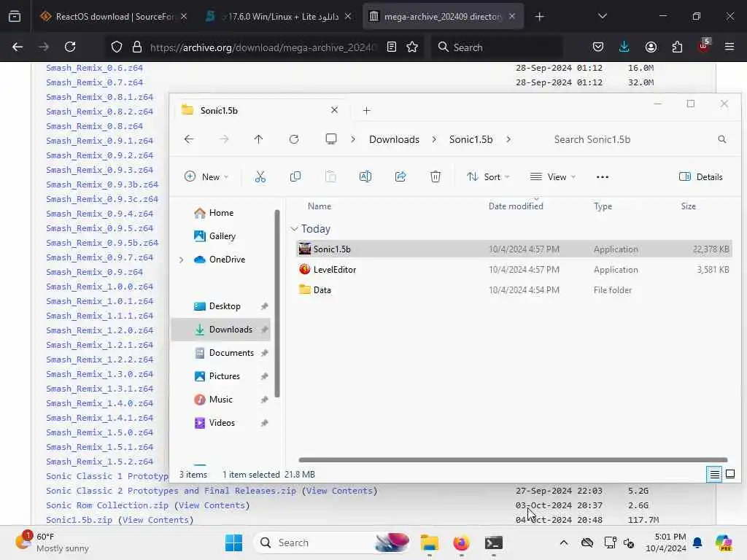The image size is (747, 560).
Task: Show hidden system tray icons
Action: pos(564,542)
